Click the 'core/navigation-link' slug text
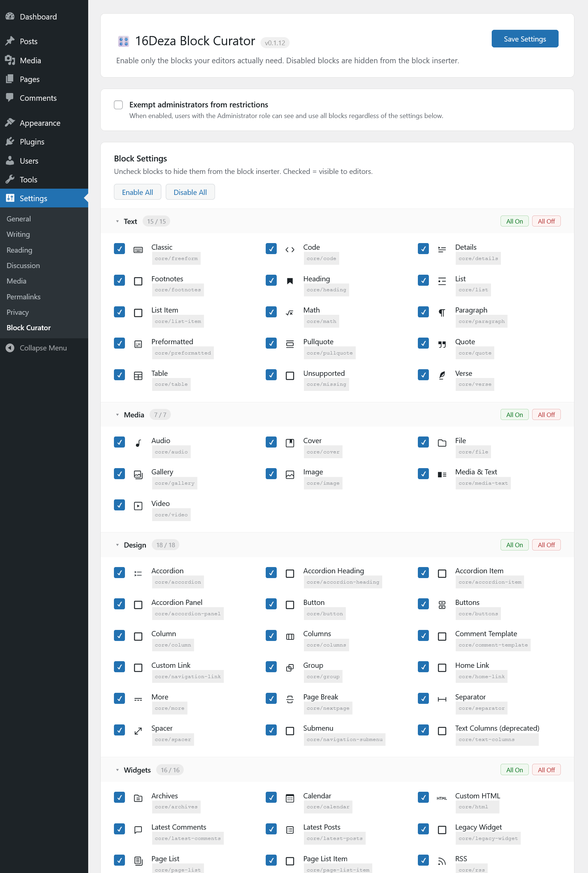Screen dimensions: 588x873 click(x=188, y=676)
